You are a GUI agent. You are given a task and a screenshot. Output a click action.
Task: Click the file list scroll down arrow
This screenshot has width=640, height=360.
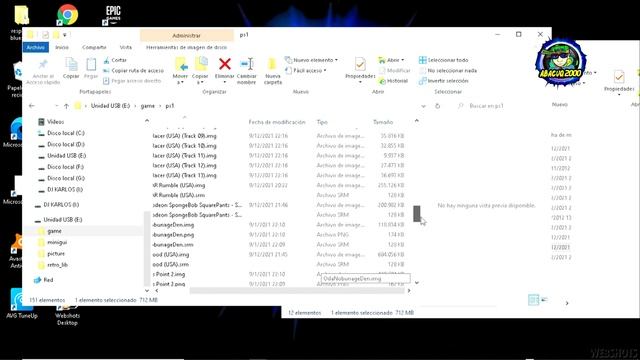[417, 282]
